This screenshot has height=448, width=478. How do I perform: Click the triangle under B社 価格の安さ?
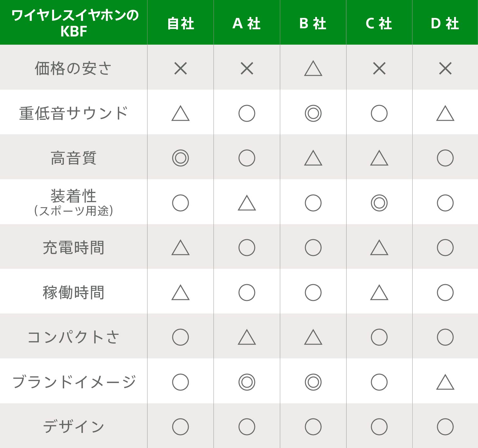coord(313,69)
